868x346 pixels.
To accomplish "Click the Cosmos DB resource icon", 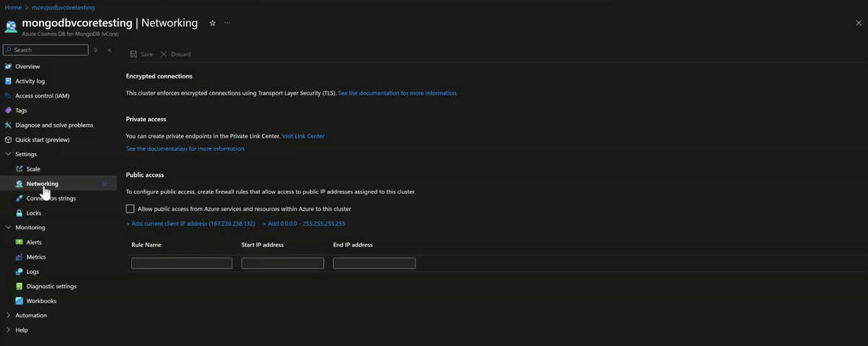I will click(x=10, y=27).
